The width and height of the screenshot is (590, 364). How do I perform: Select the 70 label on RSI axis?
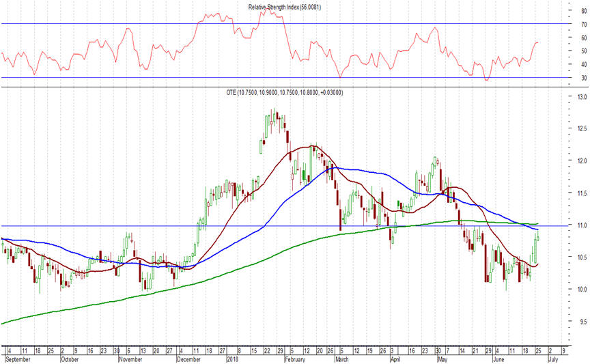click(584, 25)
